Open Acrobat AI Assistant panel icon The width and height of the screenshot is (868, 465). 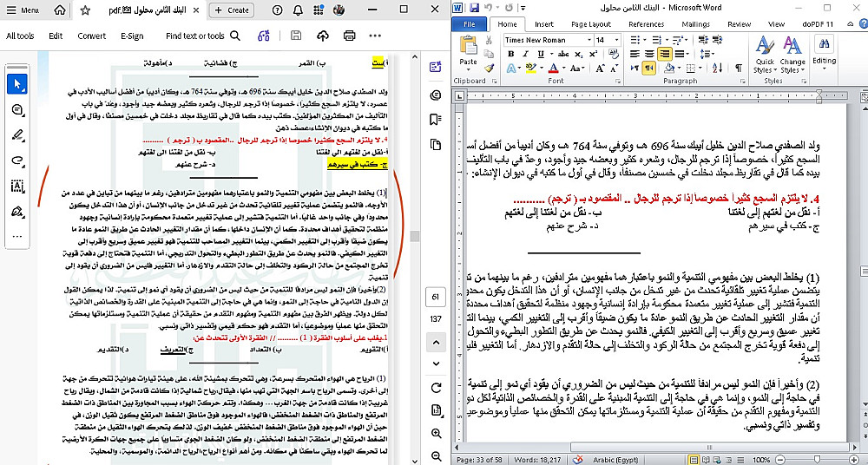pyautogui.click(x=436, y=68)
